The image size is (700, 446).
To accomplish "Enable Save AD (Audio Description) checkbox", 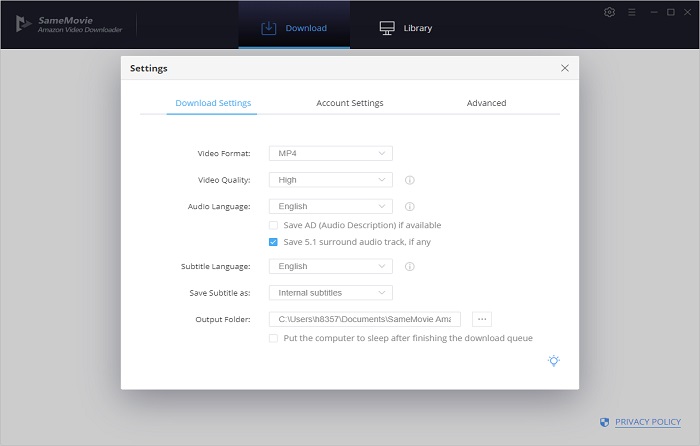I will coord(273,226).
